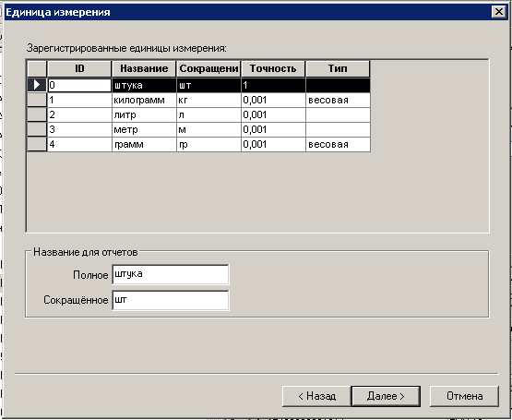Click the Тип column header
The height and width of the screenshot is (420, 512).
point(338,68)
